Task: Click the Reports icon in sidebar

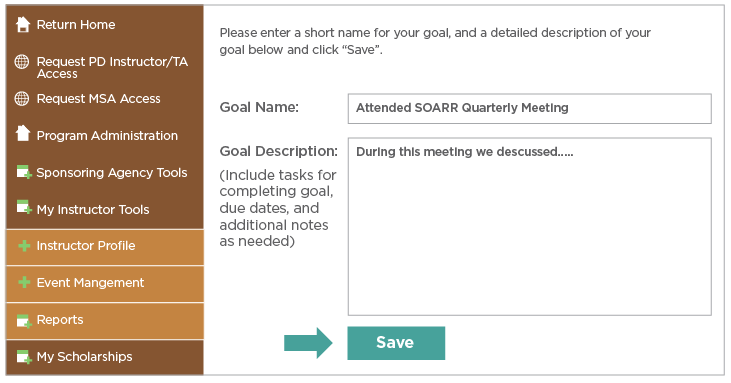Action: (x=24, y=321)
